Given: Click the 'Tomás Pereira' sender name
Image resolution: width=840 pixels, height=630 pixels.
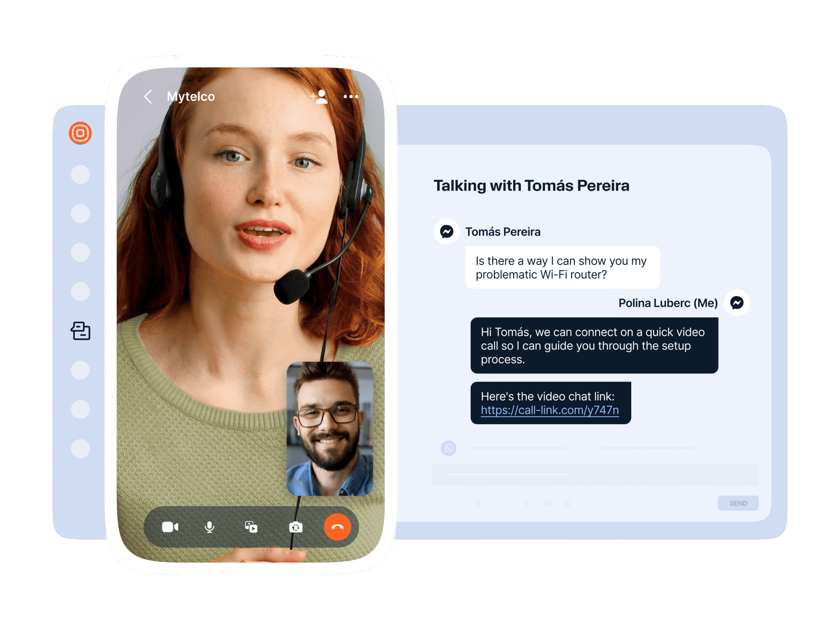Looking at the screenshot, I should [503, 232].
